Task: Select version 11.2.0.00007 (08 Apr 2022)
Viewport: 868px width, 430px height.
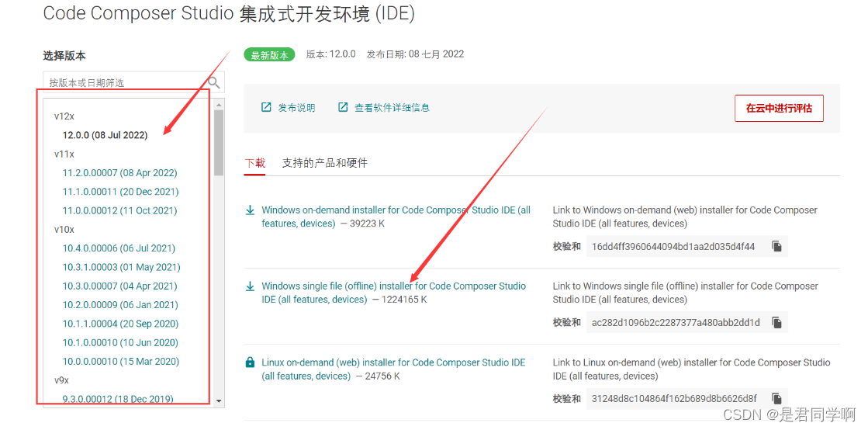Action: pyautogui.click(x=119, y=173)
